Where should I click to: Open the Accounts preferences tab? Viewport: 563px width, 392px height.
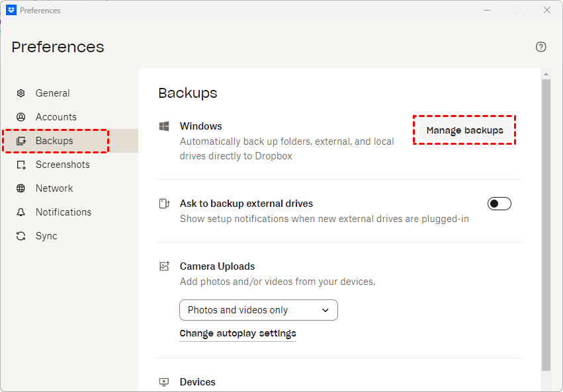point(56,117)
